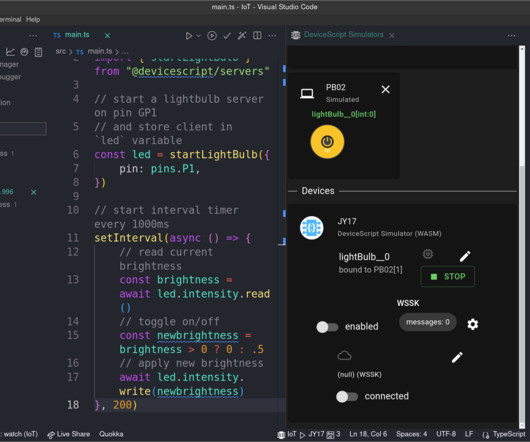Toggle the yellow lightbulb power button

(x=327, y=142)
